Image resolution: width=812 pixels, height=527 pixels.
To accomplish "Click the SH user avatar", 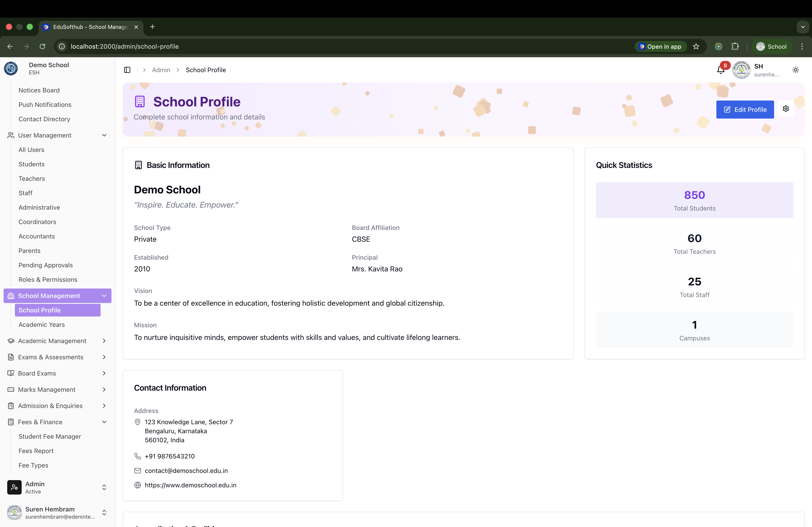I will pos(741,70).
